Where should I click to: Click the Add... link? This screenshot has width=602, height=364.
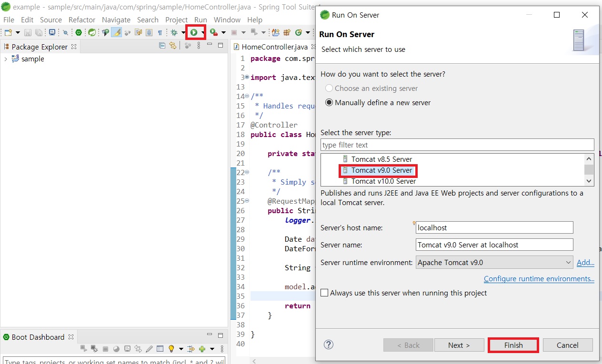coord(585,262)
